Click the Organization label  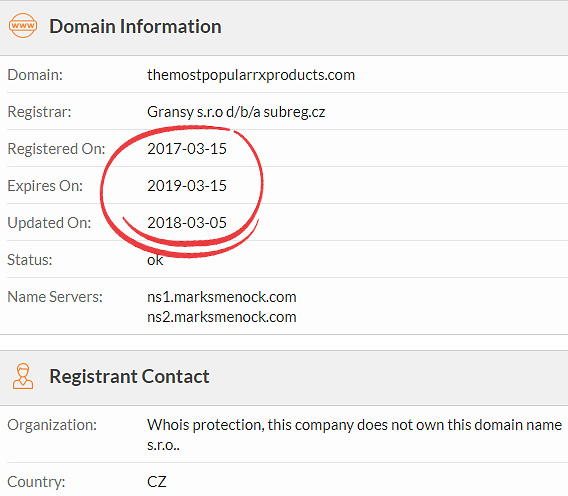tap(52, 425)
